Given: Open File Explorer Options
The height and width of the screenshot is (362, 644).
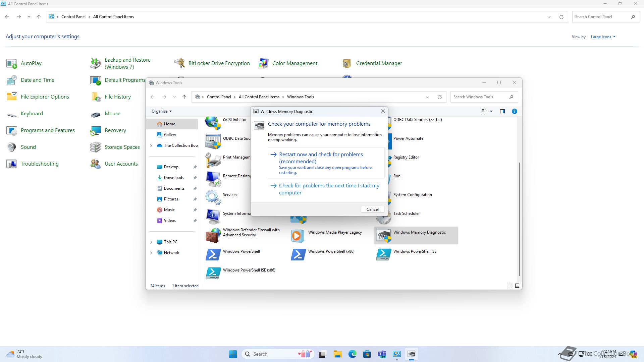Looking at the screenshot, I should (x=38, y=97).
